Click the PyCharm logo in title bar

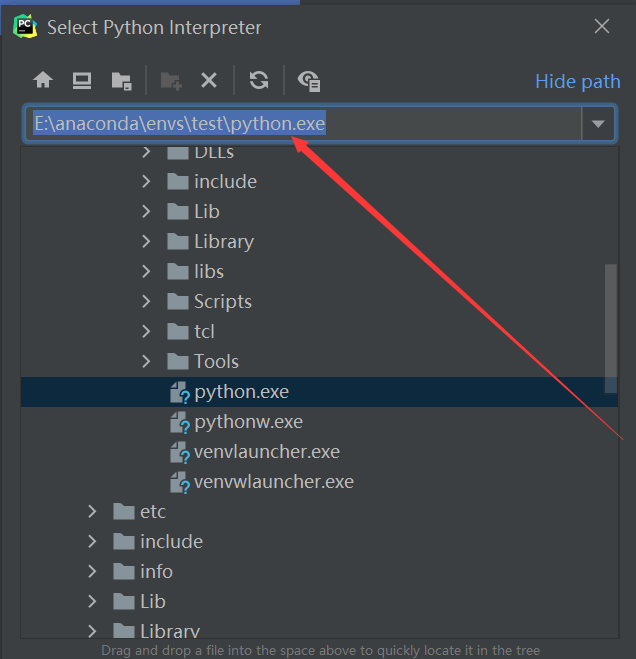[x=25, y=26]
